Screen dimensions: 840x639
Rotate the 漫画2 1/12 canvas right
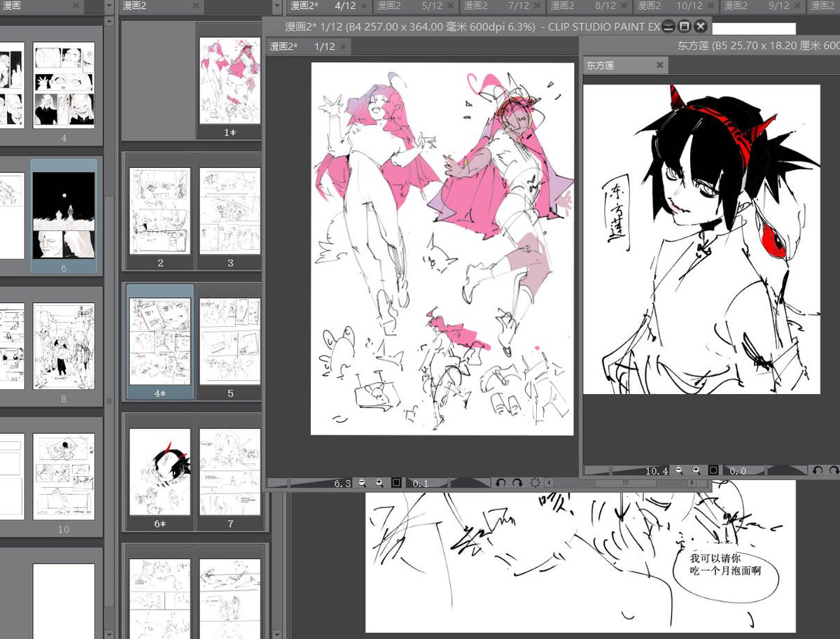click(517, 483)
